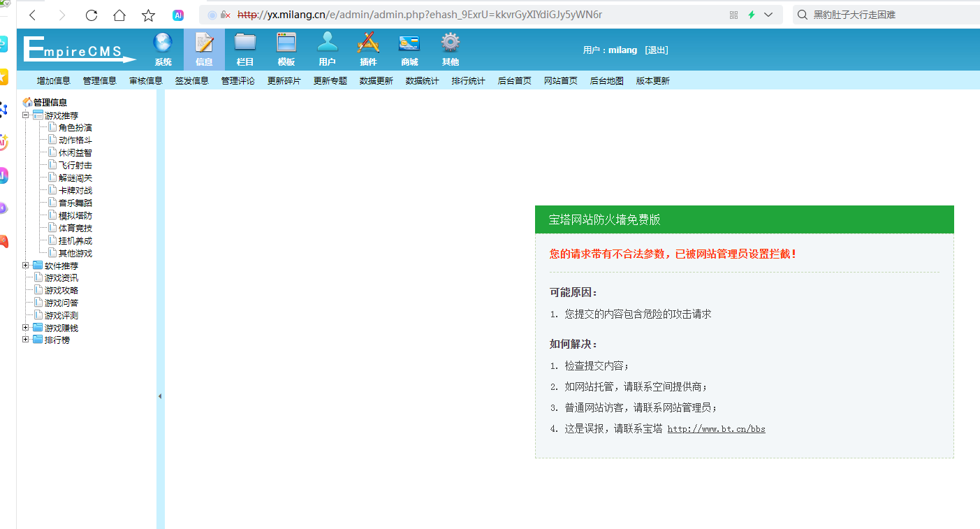Open the 其他 gear icon
This screenshot has width=980, height=529.
tap(451, 43)
